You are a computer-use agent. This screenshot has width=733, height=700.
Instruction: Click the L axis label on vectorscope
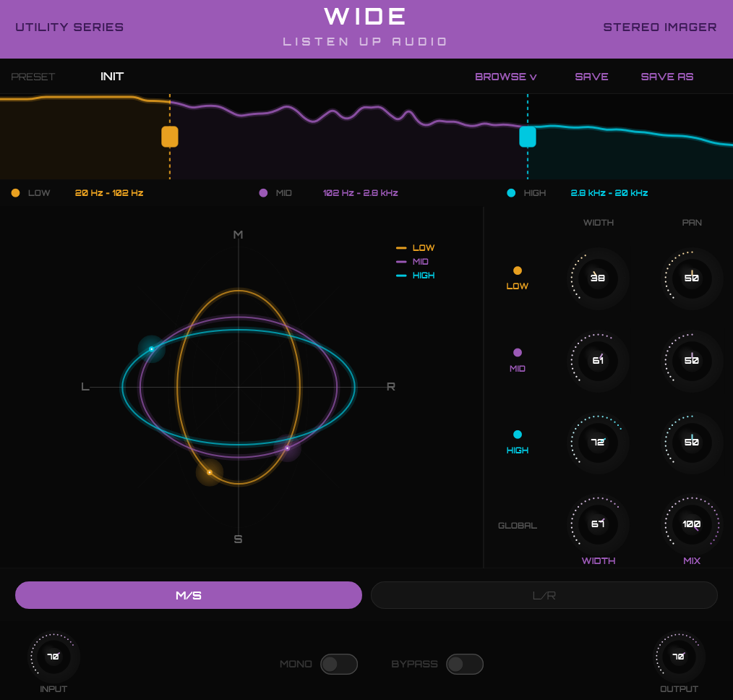[x=85, y=387]
